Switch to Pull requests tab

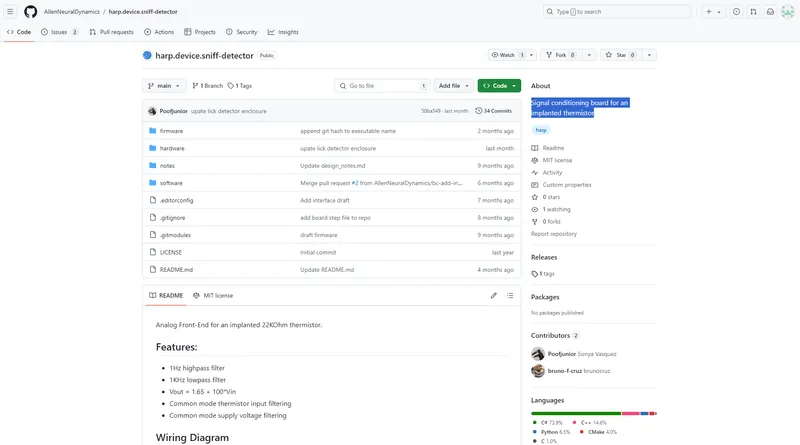[x=111, y=32]
